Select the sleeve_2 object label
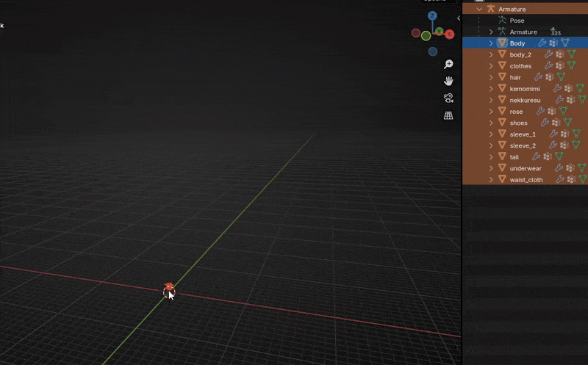This screenshot has width=588, height=365. [x=523, y=145]
